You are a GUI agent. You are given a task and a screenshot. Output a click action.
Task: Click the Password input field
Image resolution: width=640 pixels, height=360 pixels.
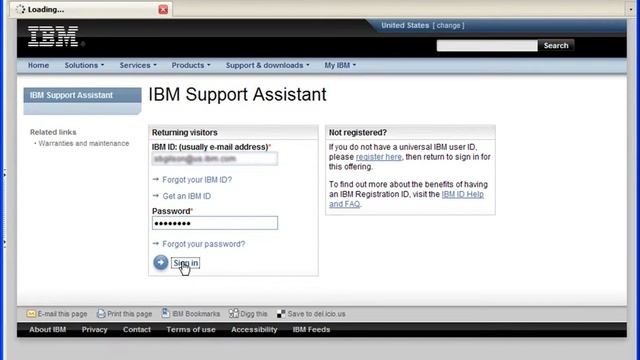pyautogui.click(x=215, y=223)
